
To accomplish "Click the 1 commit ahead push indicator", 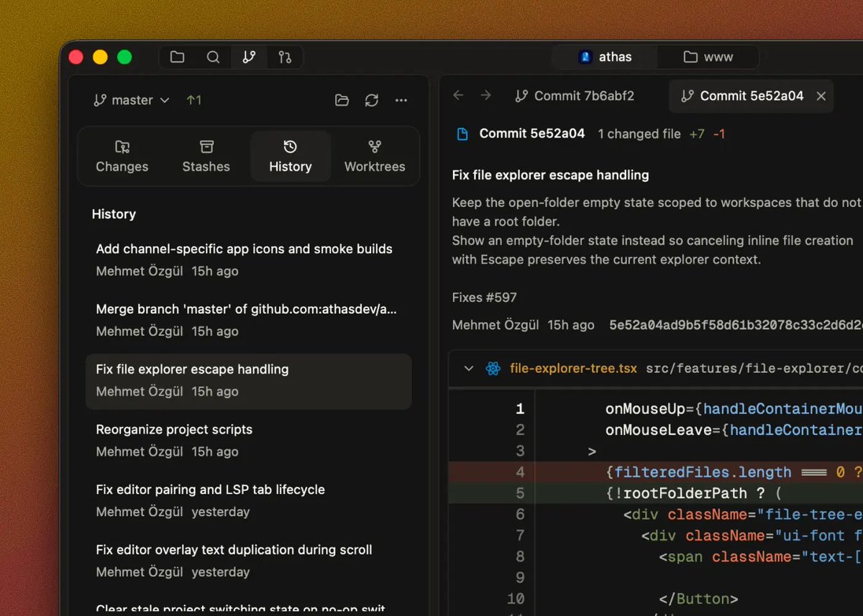I will pyautogui.click(x=193, y=100).
